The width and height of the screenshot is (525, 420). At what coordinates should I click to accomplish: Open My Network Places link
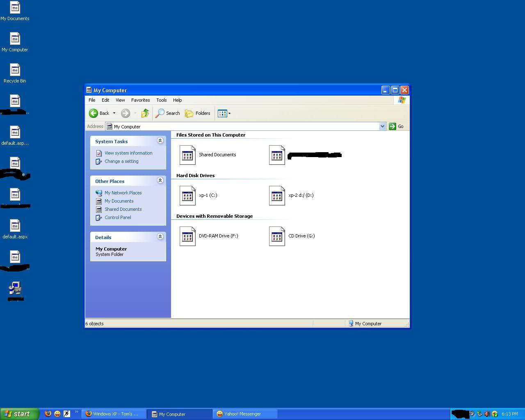[x=123, y=193]
